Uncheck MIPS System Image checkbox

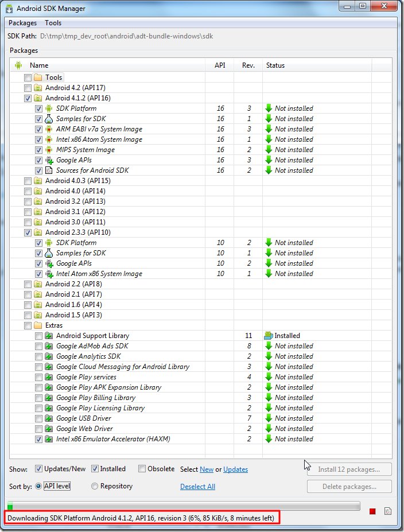(x=38, y=150)
